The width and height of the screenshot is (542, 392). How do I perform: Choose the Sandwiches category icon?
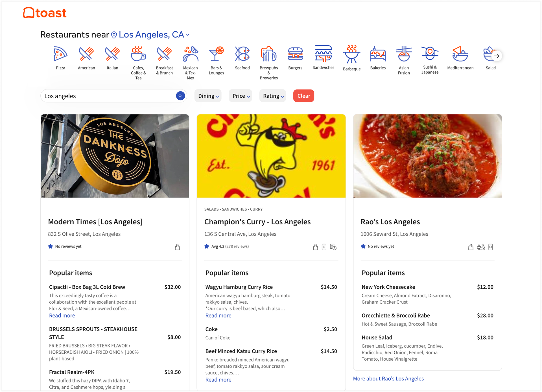coord(324,53)
